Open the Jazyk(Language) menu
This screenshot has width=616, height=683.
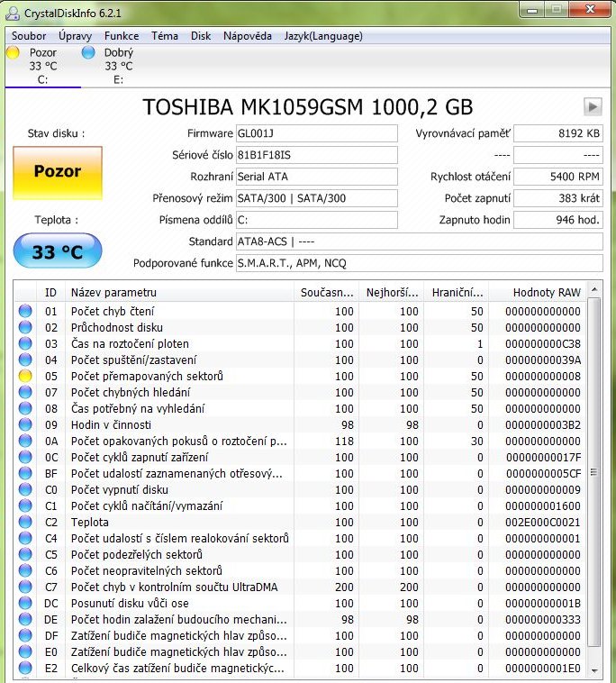click(323, 36)
